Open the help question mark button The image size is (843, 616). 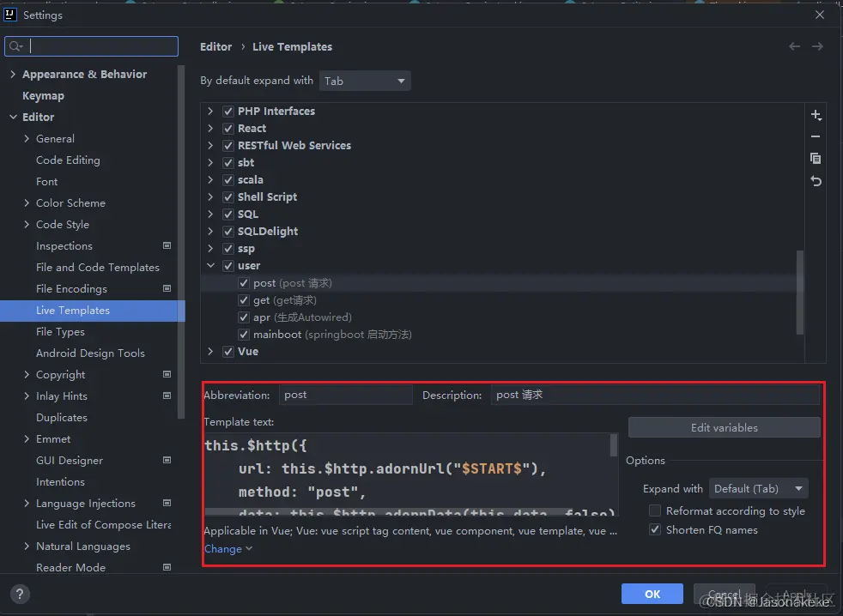(20, 594)
